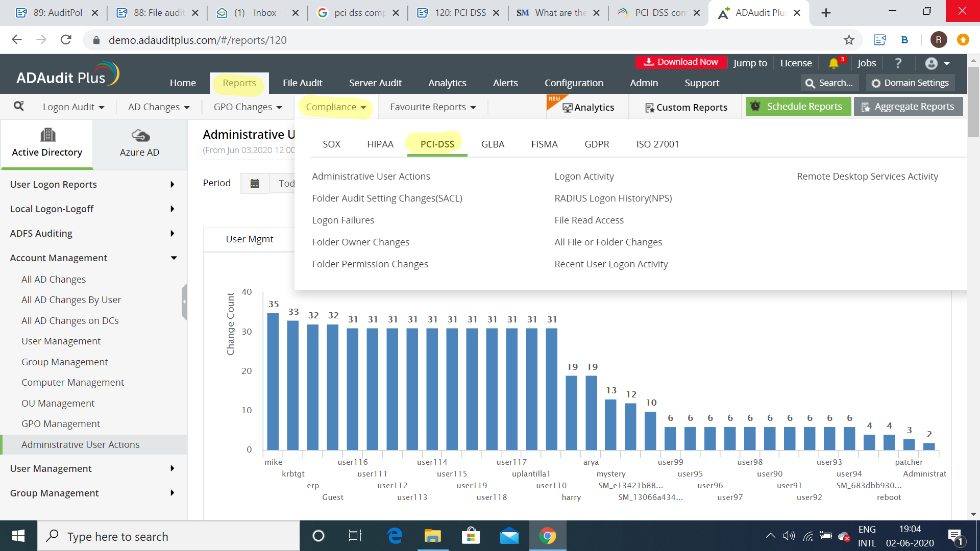Screen dimensions: 980x551
Task: Open the Period calendar icon
Action: click(x=255, y=184)
